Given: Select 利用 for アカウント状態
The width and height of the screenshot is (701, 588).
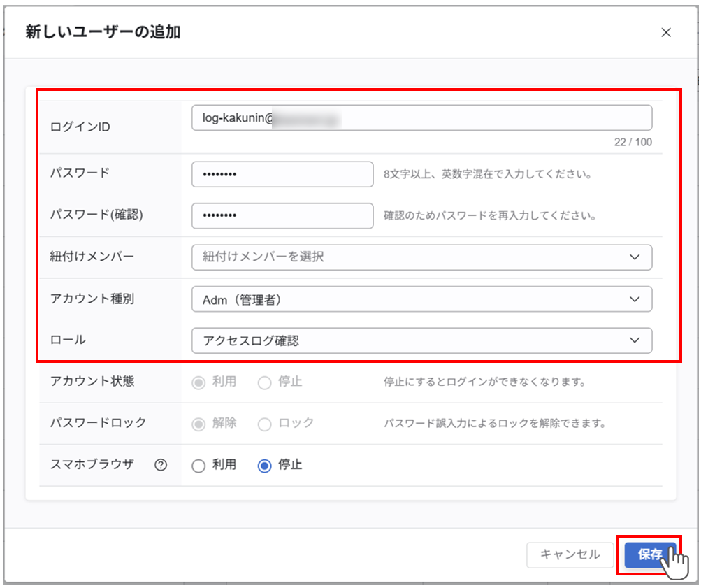Looking at the screenshot, I should 198,382.
